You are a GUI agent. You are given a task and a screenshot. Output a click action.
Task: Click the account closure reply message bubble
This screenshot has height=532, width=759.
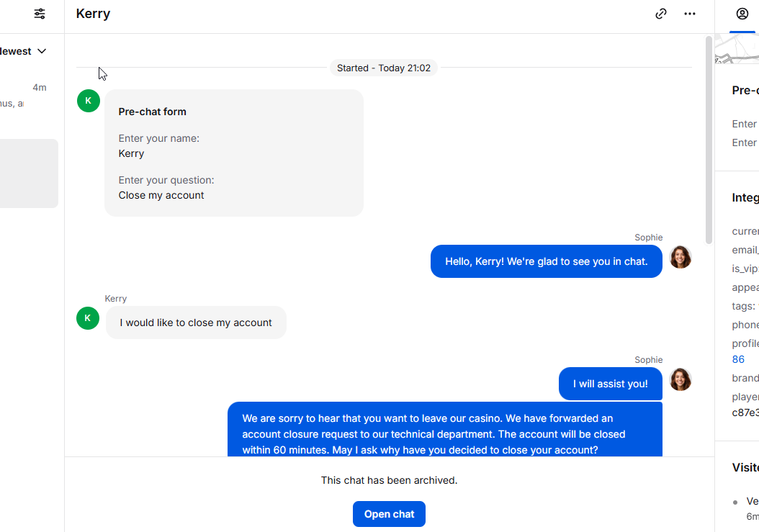coord(445,429)
